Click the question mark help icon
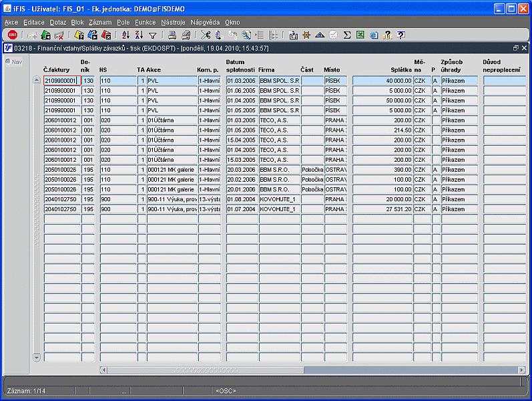Screen dimensions: 532x401 pos(401,35)
